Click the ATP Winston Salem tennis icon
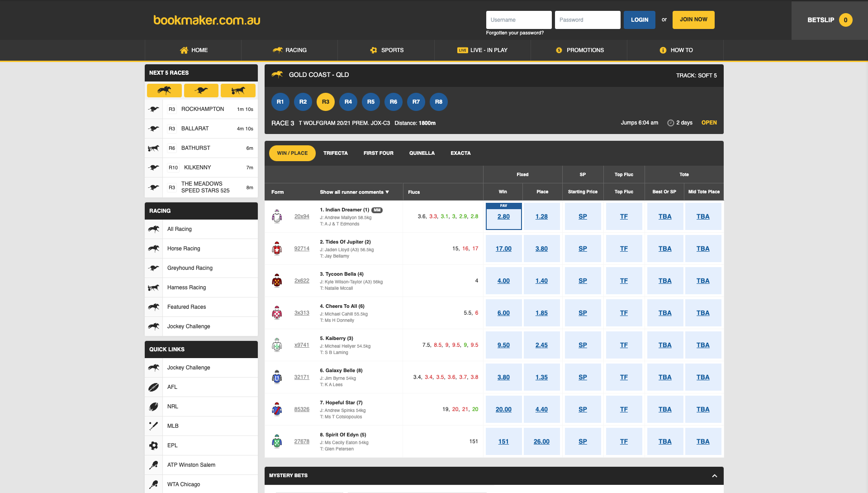Image resolution: width=868 pixels, height=493 pixels. pyautogui.click(x=154, y=465)
